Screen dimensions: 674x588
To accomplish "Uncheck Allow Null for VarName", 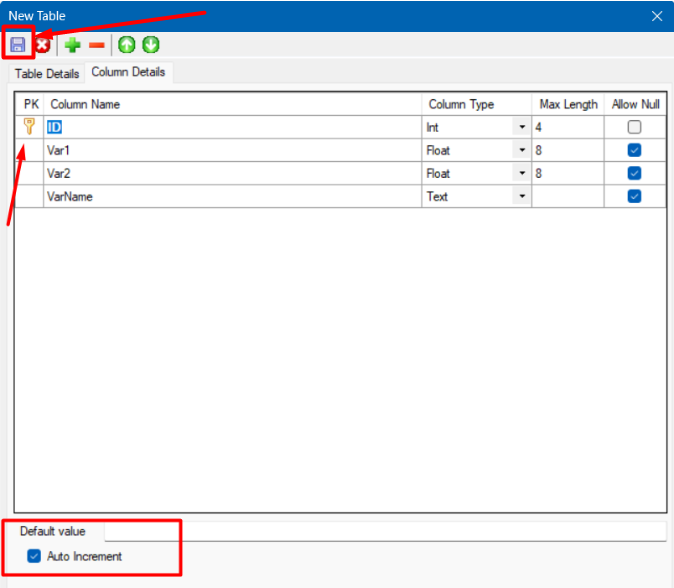I will point(634,196).
